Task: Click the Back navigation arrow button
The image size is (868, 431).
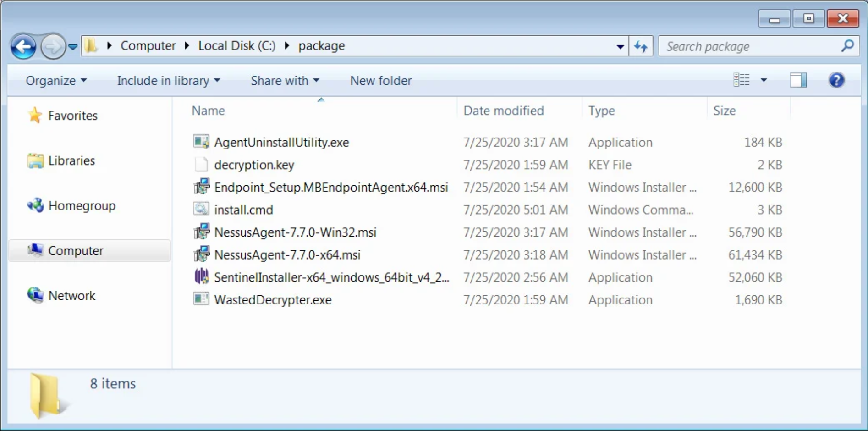Action: 23,46
